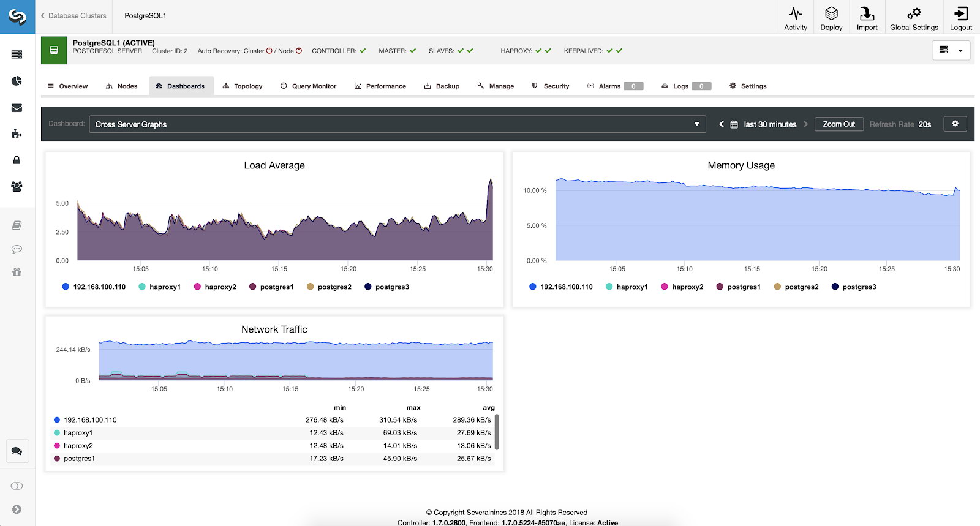Open the Performance tab

click(380, 86)
